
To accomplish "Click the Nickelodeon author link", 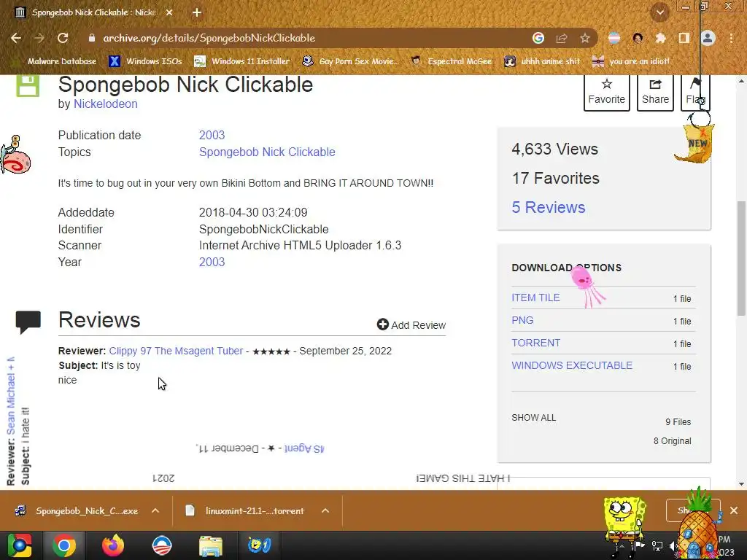I will click(105, 104).
